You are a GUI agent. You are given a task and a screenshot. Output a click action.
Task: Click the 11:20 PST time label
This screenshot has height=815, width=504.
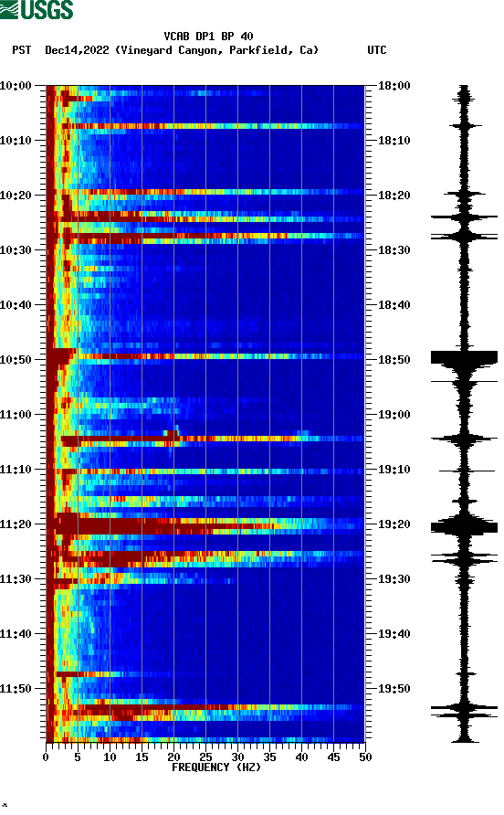coord(16,524)
